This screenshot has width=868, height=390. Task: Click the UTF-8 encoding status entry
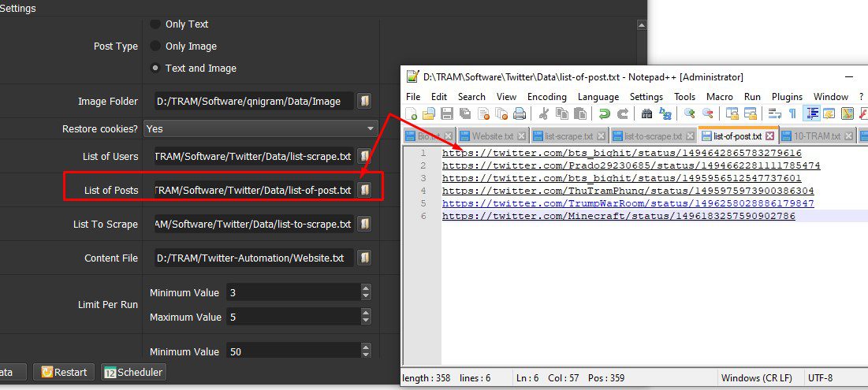(820, 378)
